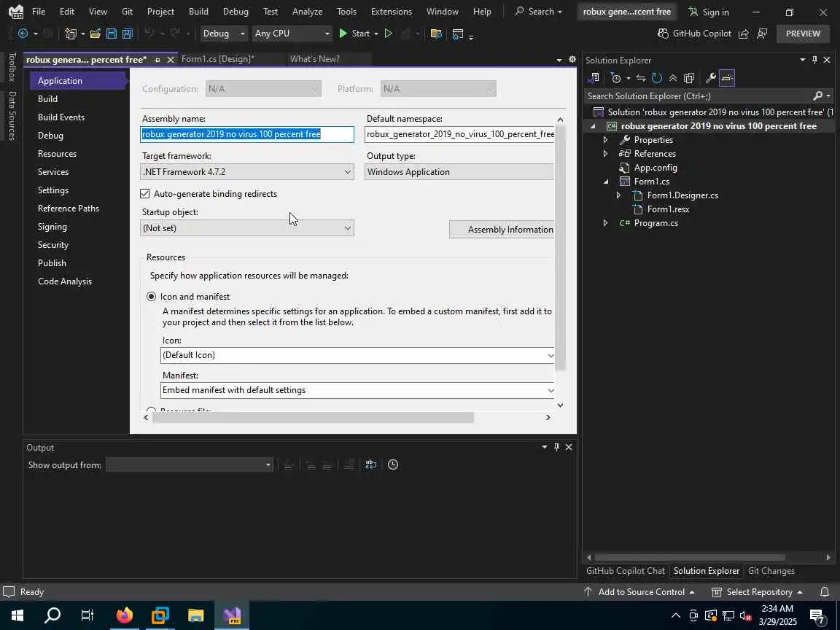Click the folder browse toolbar icon
The image size is (840, 630).
[437, 34]
